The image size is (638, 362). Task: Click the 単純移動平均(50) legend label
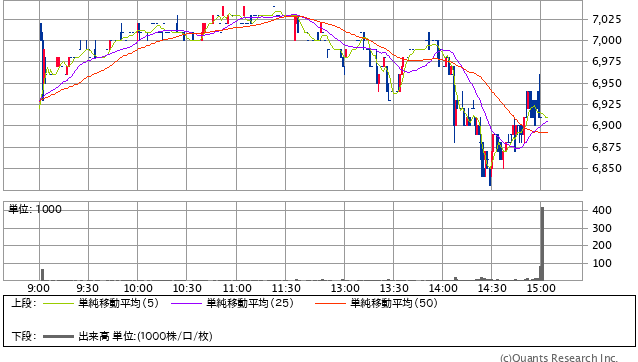(x=393, y=303)
